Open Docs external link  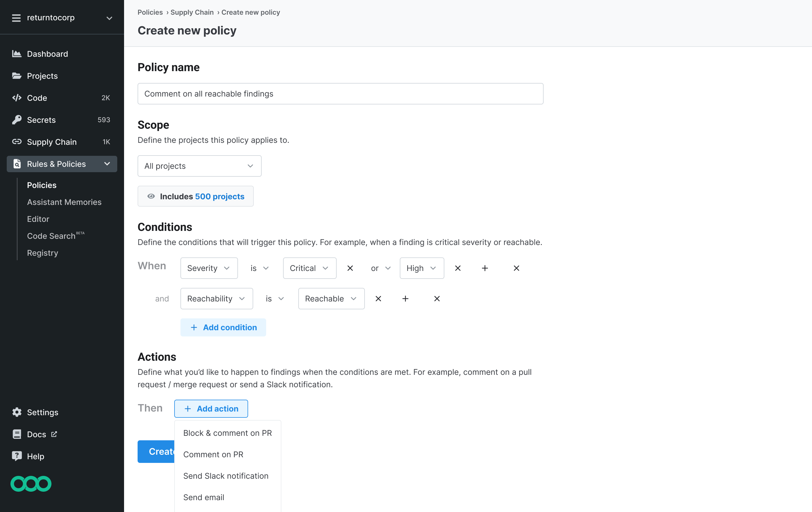(x=36, y=434)
